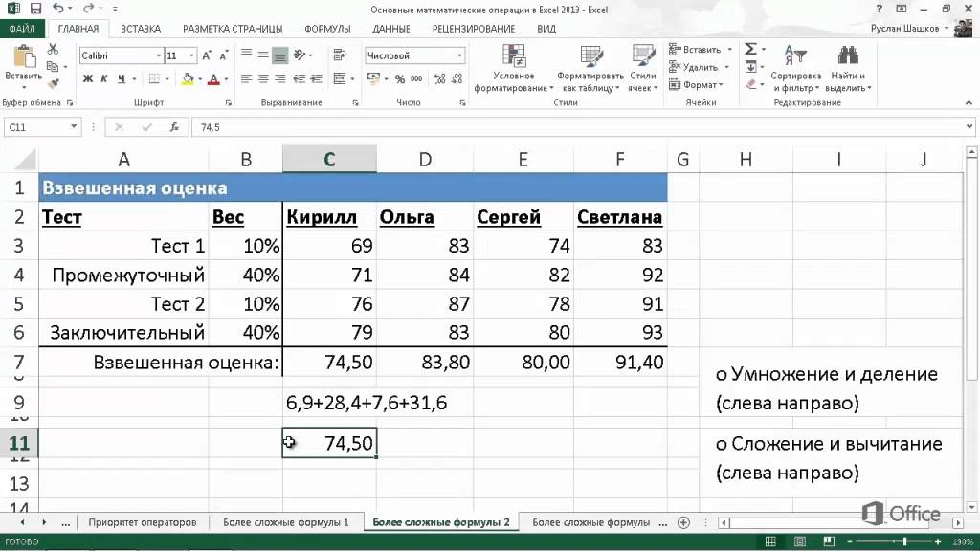Click the accounting number format icon
Screen dimensions: 980x551
[x=373, y=78]
